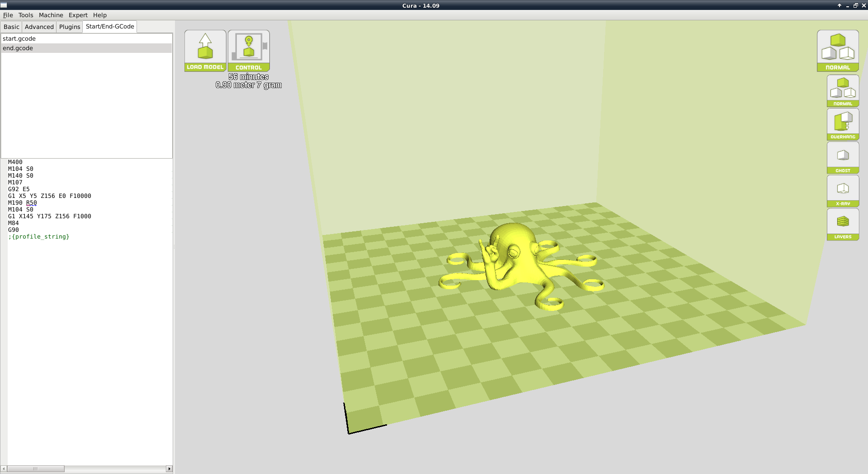Click the M107 gcode line
The height and width of the screenshot is (474, 868).
[15, 182]
